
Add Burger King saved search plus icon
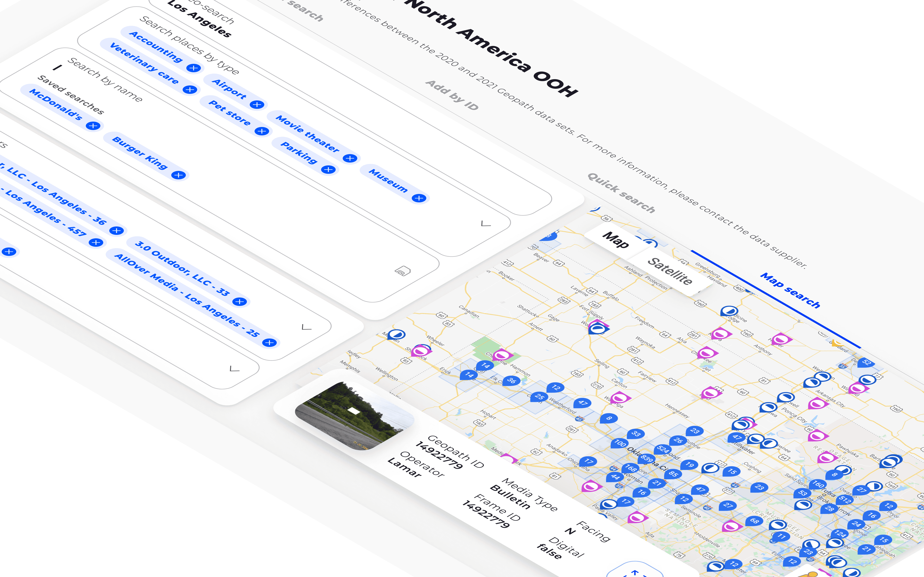point(178,175)
